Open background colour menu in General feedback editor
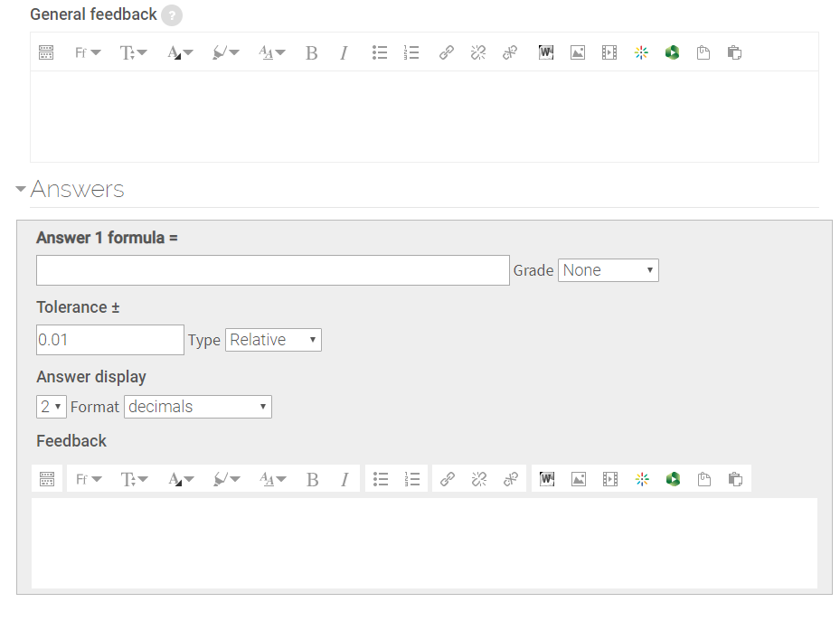Image resolution: width=840 pixels, height=621 pixels. click(x=225, y=52)
